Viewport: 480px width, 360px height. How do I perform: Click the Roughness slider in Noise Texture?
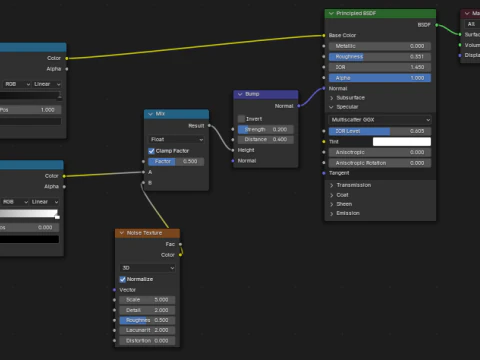[x=147, y=320]
